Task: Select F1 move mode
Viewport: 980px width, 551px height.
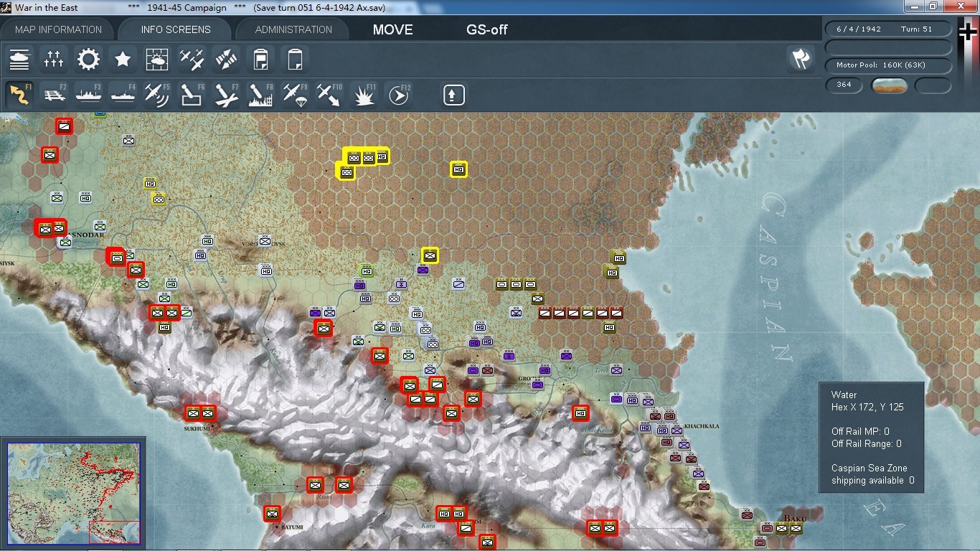Action: tap(20, 95)
